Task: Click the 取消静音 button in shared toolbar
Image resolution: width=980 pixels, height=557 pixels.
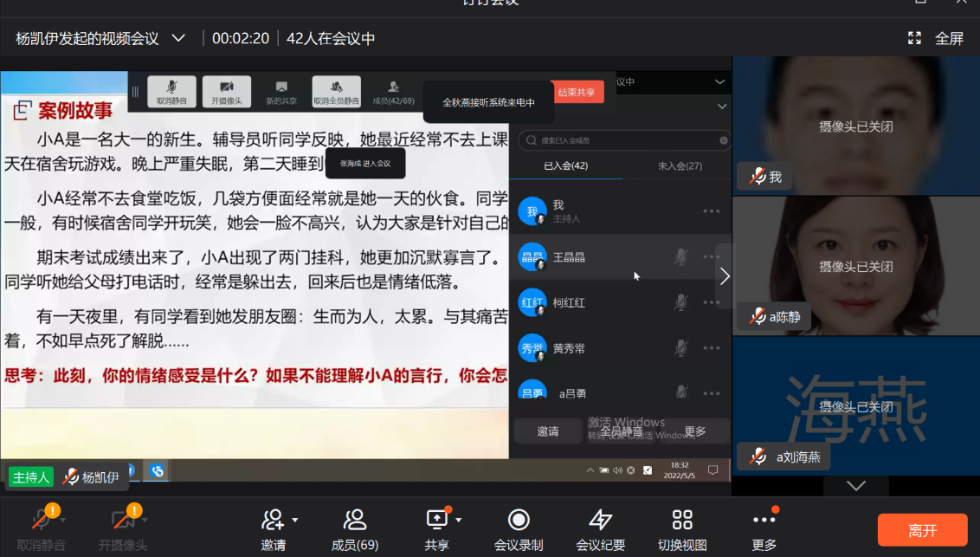Action: click(172, 92)
